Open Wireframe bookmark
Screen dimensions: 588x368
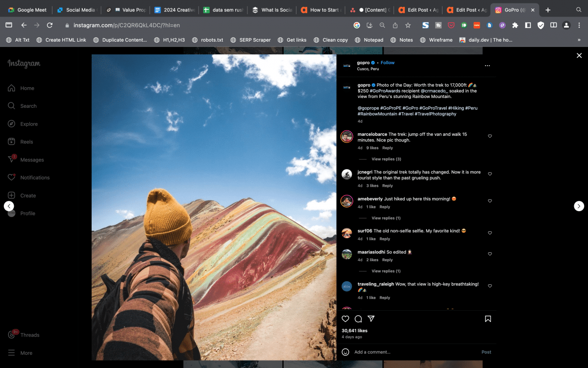tap(436, 40)
